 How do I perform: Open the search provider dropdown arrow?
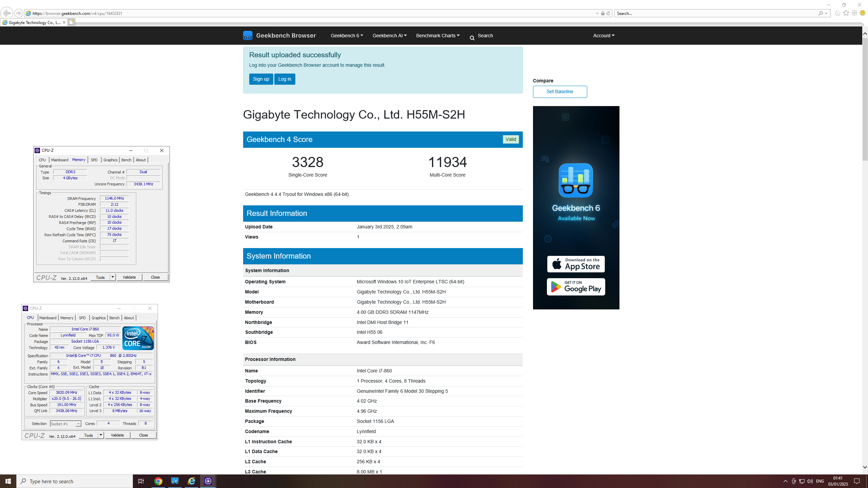pyautogui.click(x=826, y=14)
